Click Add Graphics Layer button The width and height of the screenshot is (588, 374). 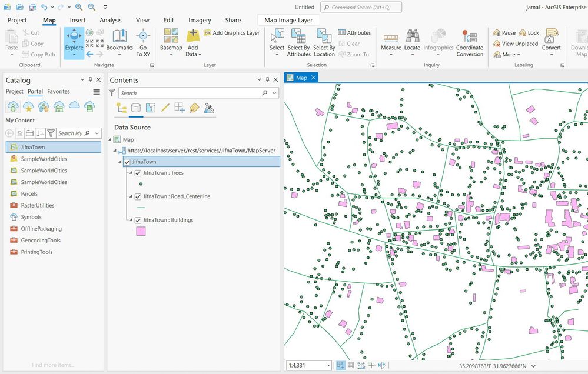coord(231,33)
